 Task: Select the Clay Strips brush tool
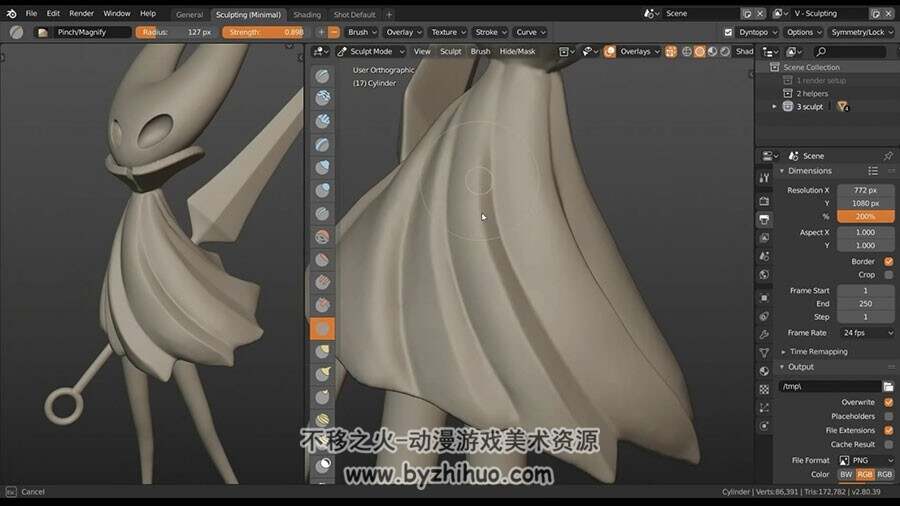(x=322, y=122)
